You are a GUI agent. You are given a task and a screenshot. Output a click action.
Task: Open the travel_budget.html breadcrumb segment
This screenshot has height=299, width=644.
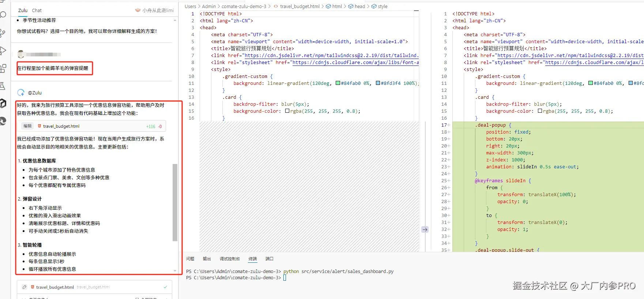click(x=300, y=6)
